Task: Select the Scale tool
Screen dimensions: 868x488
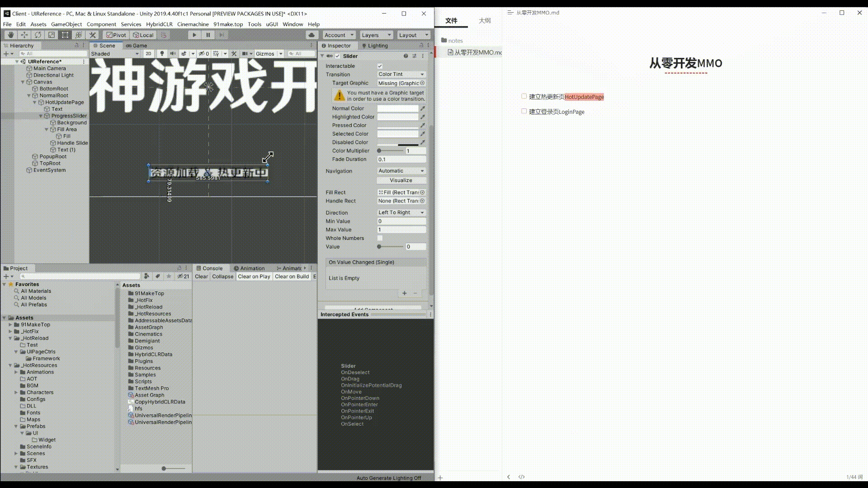Action: [52, 35]
